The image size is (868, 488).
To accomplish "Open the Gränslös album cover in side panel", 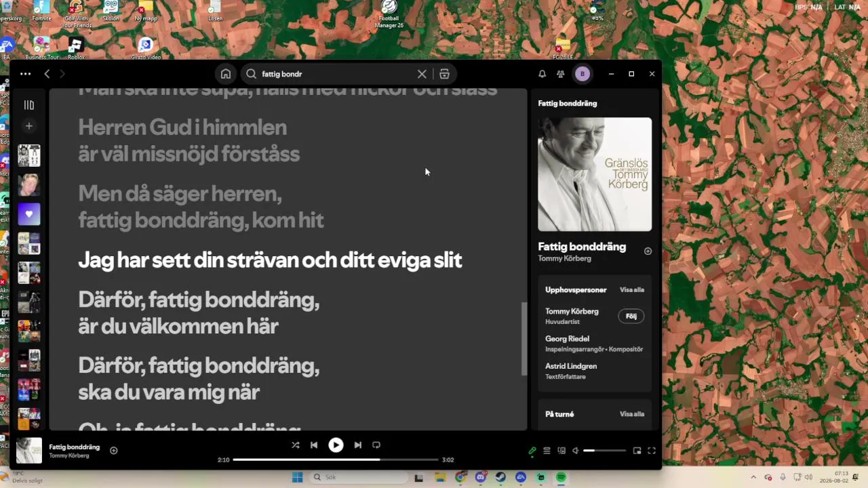I will coord(595,174).
